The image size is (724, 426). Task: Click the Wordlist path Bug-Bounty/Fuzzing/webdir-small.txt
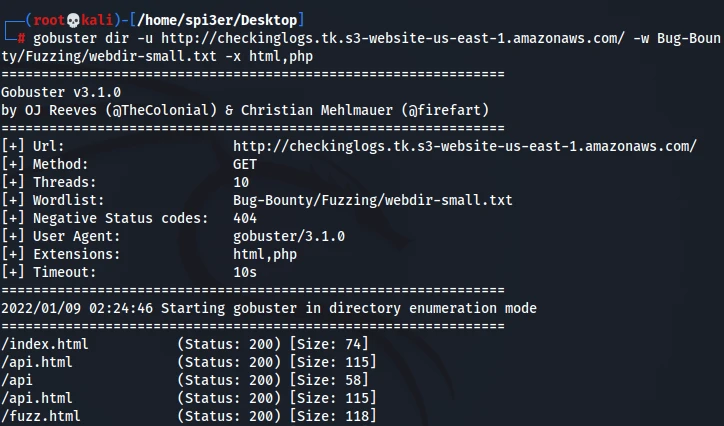[x=372, y=200]
